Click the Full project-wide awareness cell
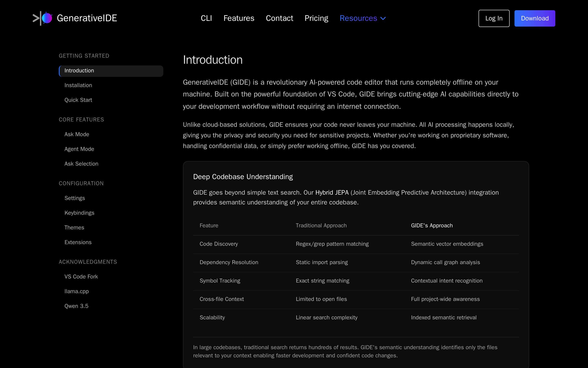The image size is (588, 368). pos(445,299)
